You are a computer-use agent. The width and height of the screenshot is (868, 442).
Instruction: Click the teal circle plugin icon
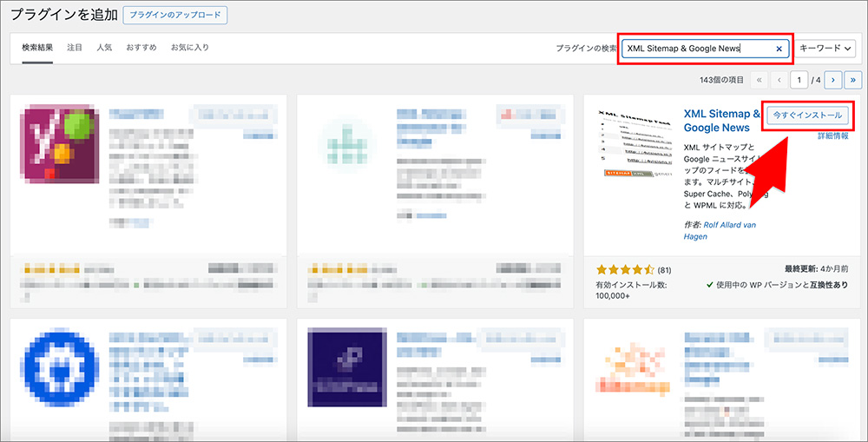point(347,144)
